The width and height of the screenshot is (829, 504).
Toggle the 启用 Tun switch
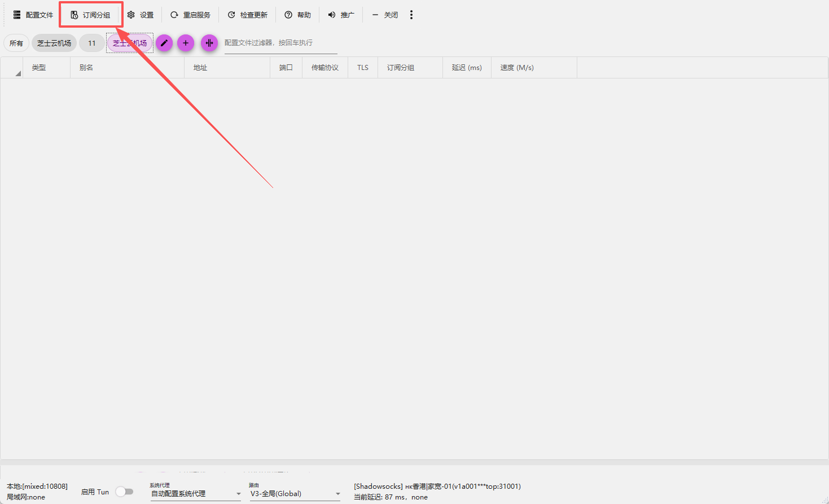coord(124,492)
